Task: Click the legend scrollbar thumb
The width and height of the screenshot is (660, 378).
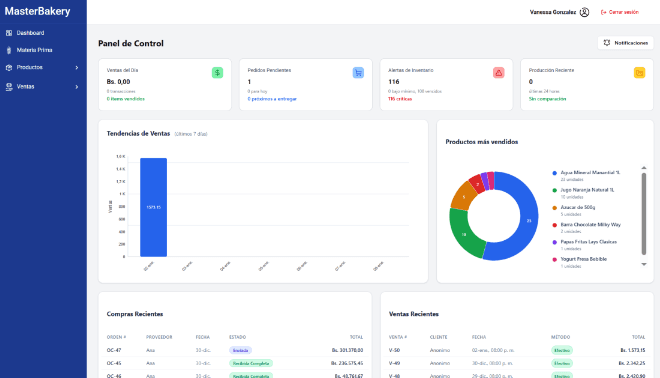Action: 644,214
